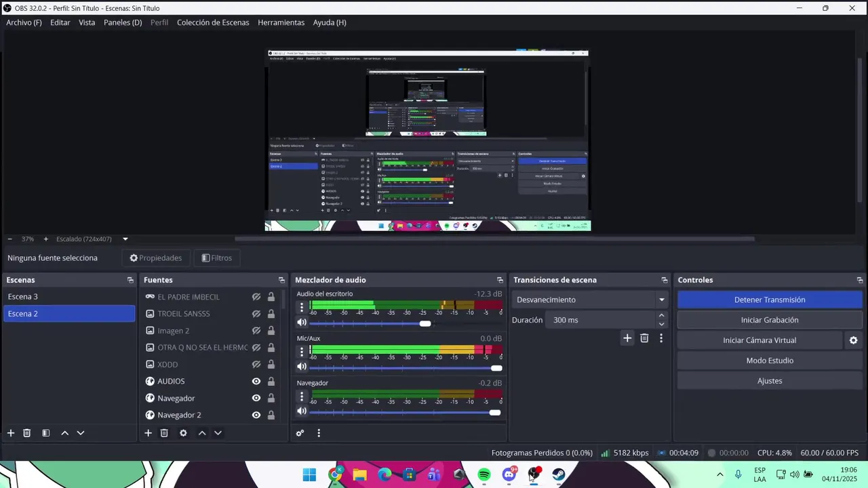The image size is (868, 488).
Task: Show XDDD source eye toggle
Action: 256,365
